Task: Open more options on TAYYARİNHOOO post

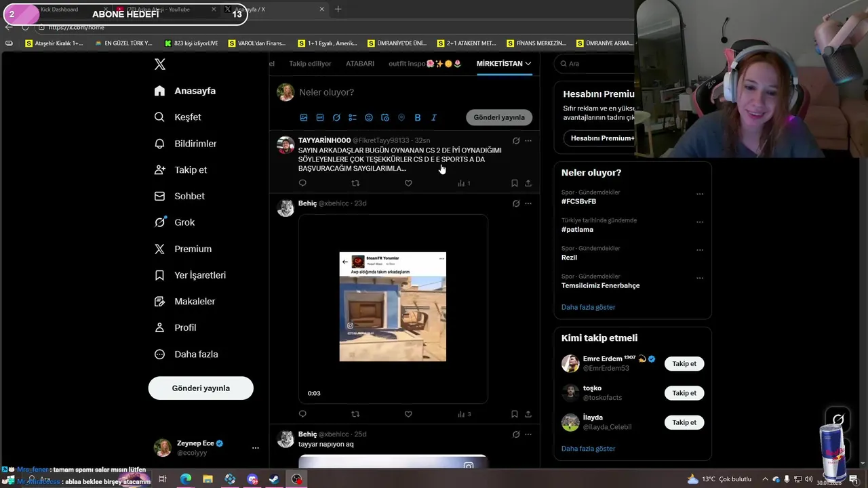Action: pos(528,141)
